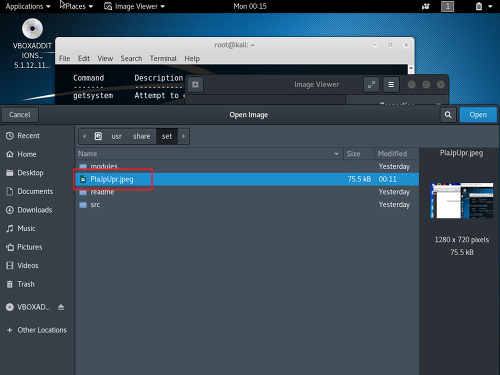Open Search menu in terminal window
The height and width of the screenshot is (375, 500).
[131, 59]
